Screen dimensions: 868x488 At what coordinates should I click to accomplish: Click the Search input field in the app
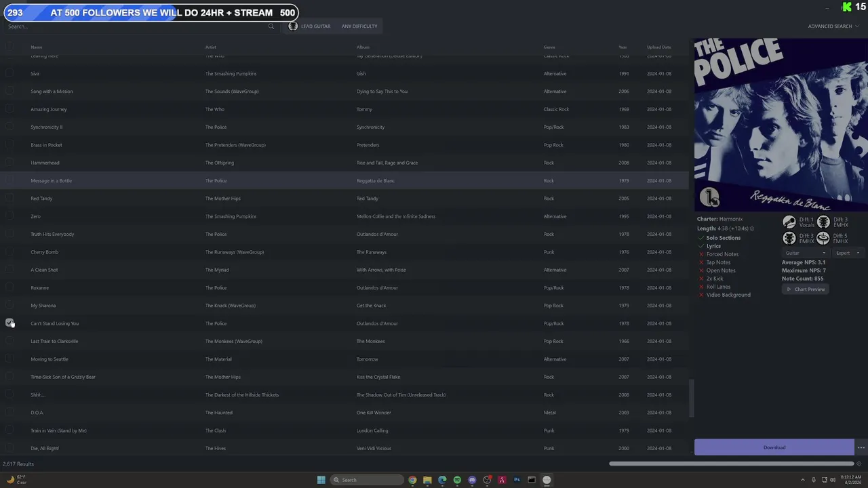[x=139, y=26]
